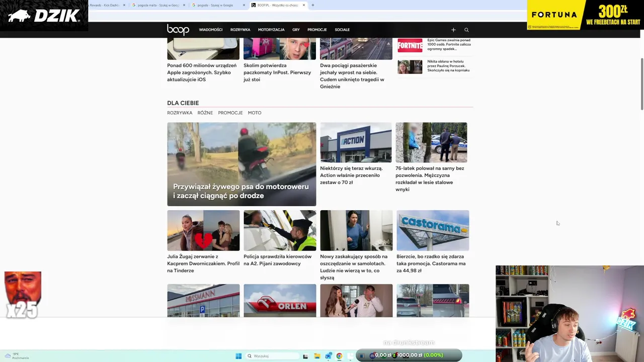Click the DZIK logo overlay
Image resolution: width=644 pixels, height=362 pixels.
click(x=44, y=16)
